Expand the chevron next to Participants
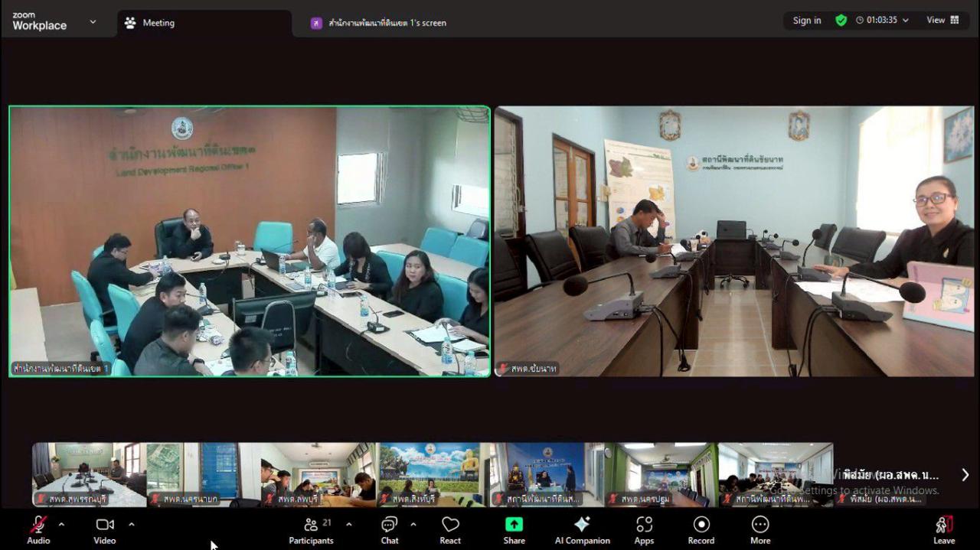 [349, 525]
